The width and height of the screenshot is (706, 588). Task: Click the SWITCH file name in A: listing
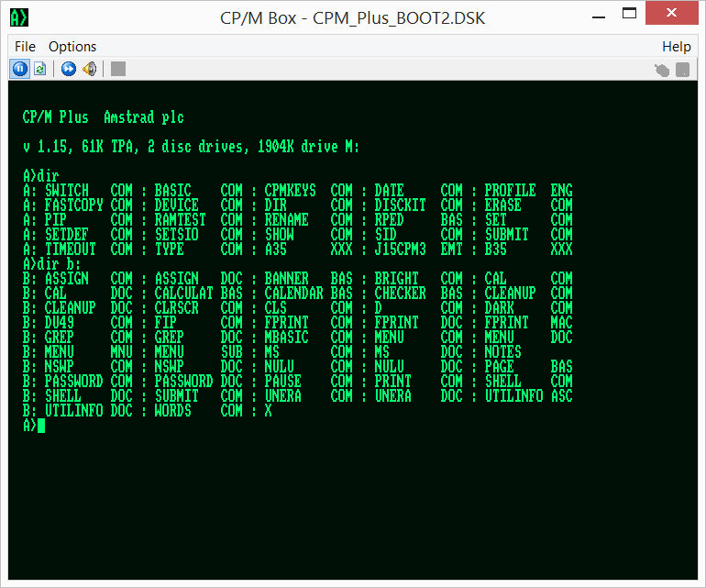(x=67, y=190)
